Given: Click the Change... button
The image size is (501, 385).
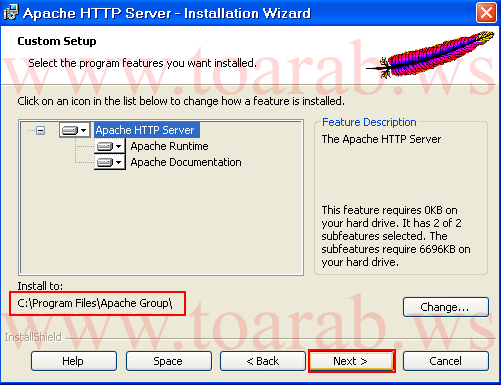Looking at the screenshot, I should [446, 307].
